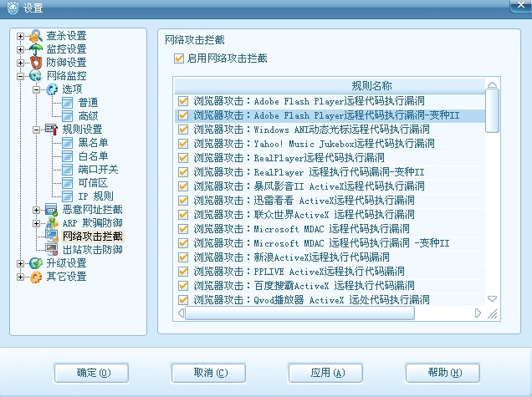Click the 升级设置 globe icon

pyautogui.click(x=36, y=263)
